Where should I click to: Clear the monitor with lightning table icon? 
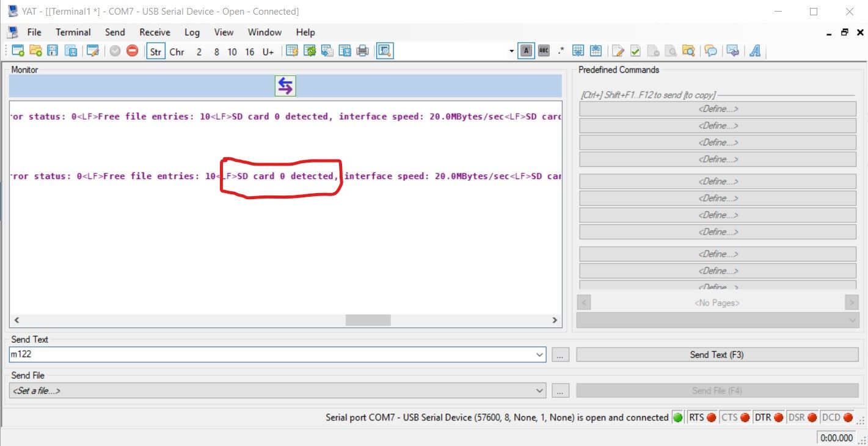tap(292, 51)
